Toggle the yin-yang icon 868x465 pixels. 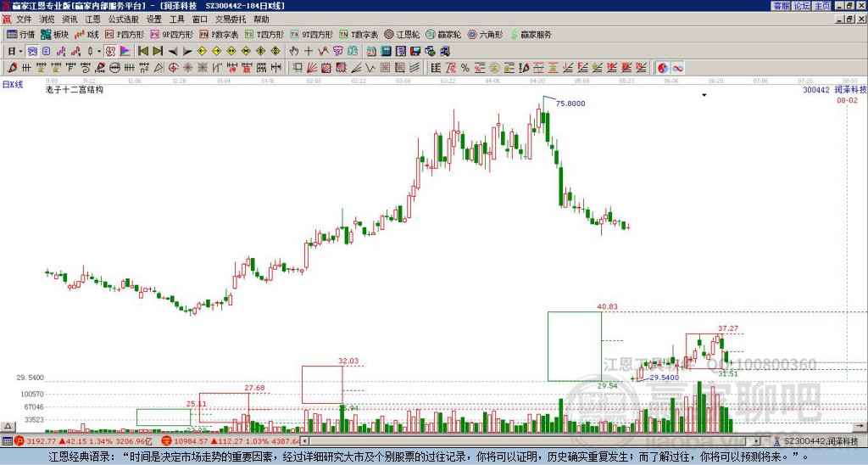[663, 68]
